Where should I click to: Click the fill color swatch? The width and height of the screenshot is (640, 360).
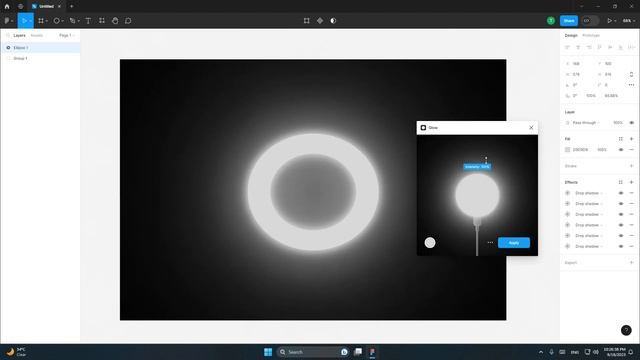pos(567,150)
